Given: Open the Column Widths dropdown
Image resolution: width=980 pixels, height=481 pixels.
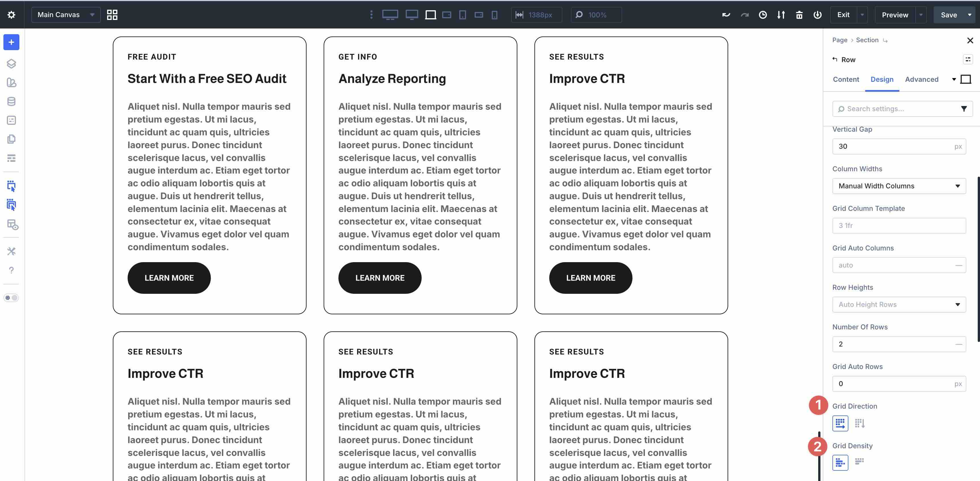Looking at the screenshot, I should [899, 186].
